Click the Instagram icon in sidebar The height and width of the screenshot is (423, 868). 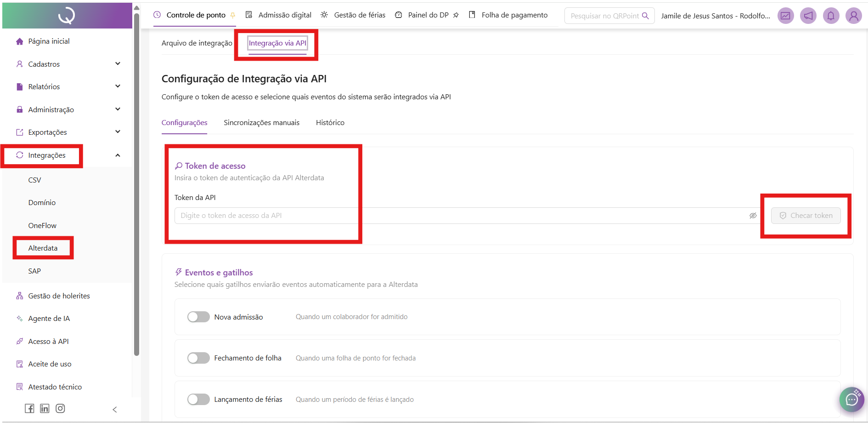tap(60, 408)
